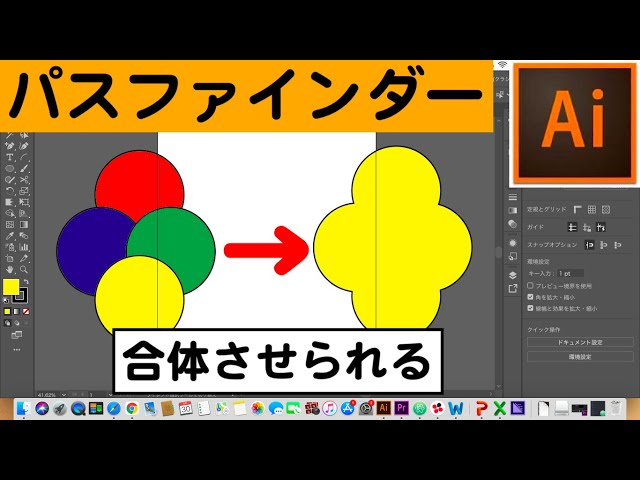Select the Scale tool
Viewport: 640px width, 480px height.
coord(24,191)
